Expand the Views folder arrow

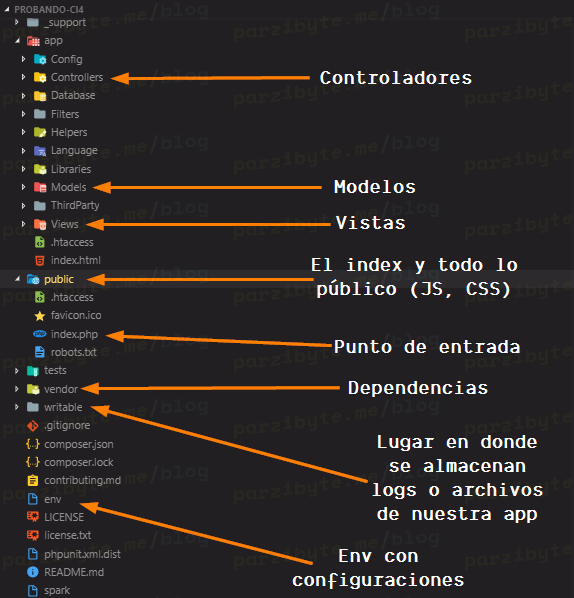(24, 224)
